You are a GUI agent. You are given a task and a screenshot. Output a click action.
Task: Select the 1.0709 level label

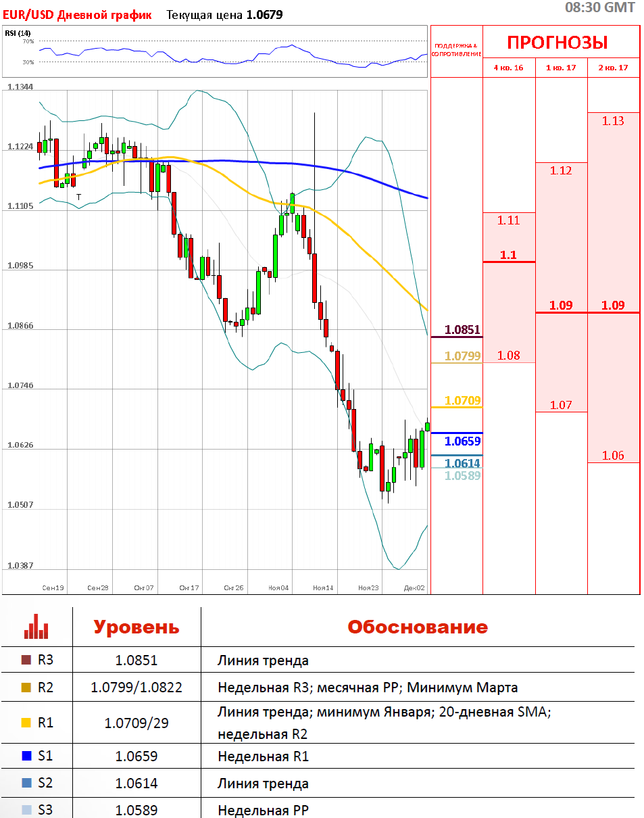462,400
